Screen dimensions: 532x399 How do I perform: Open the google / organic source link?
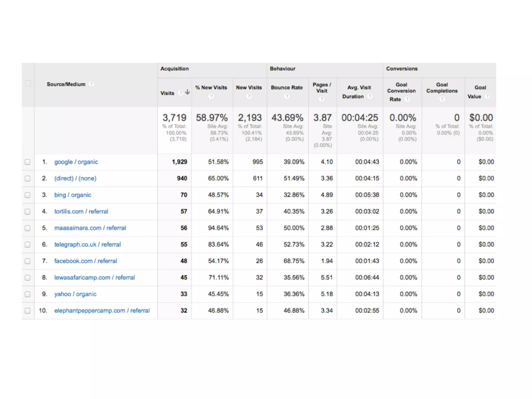(76, 162)
